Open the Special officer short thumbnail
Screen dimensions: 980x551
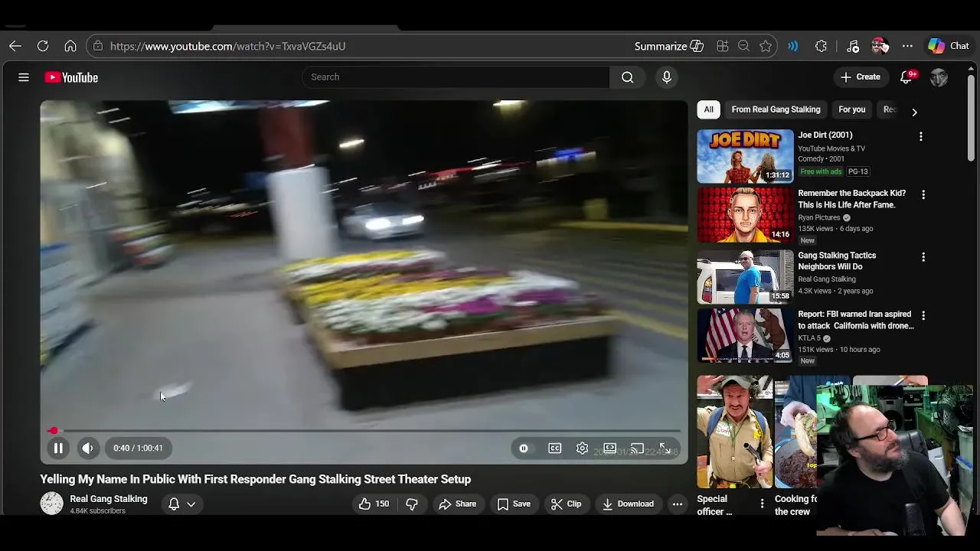(x=734, y=431)
